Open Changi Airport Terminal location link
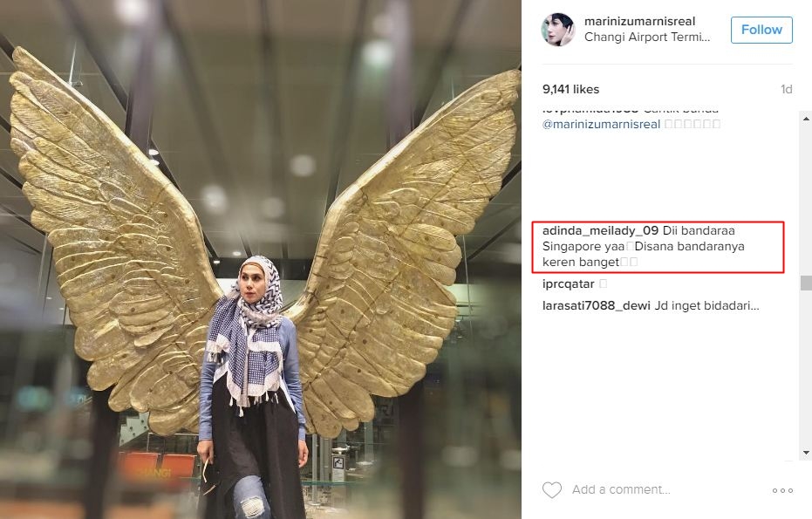This screenshot has height=519, width=812. 647,38
